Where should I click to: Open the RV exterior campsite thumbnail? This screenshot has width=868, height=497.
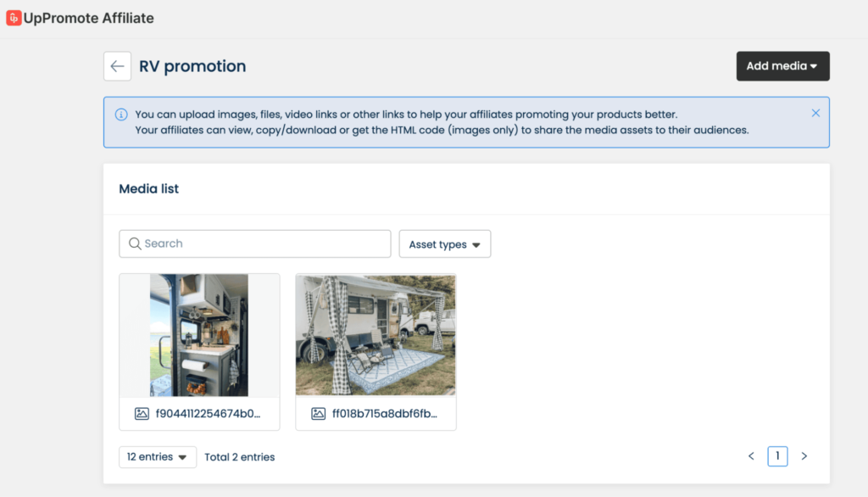tap(376, 334)
